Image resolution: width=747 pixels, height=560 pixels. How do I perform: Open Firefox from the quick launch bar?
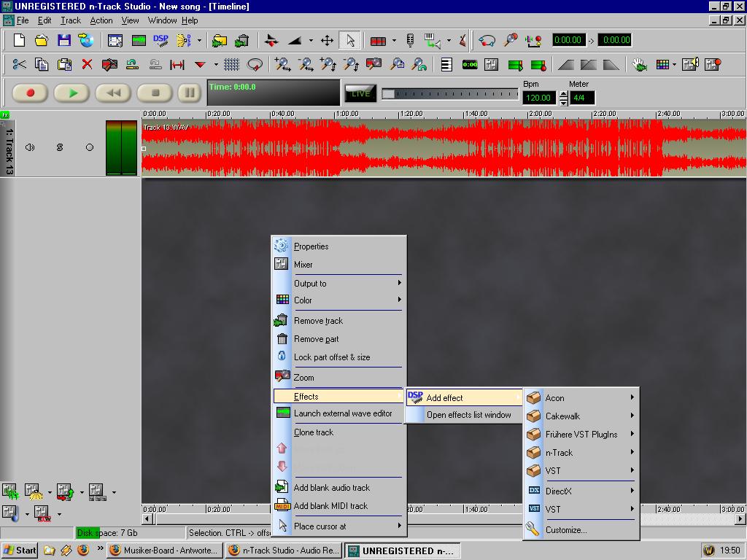(83, 550)
